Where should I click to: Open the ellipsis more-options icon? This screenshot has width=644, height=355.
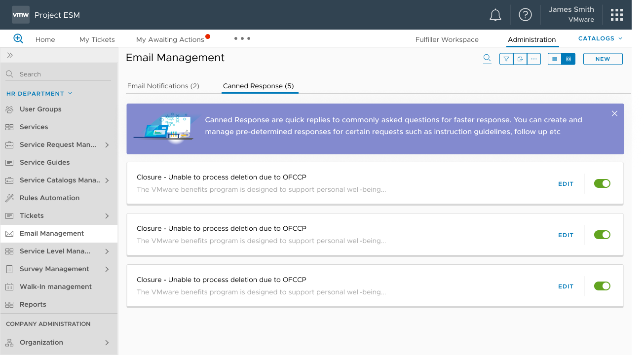pyautogui.click(x=533, y=58)
